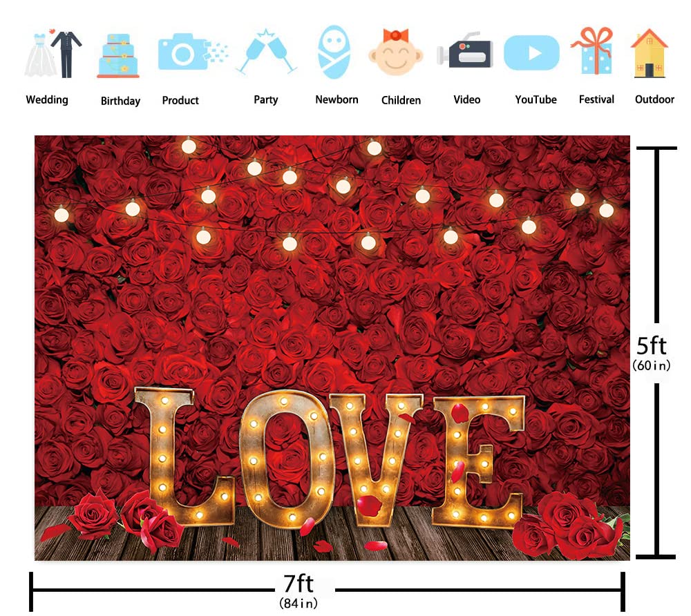Select the 'Outdoor' label

click(654, 99)
